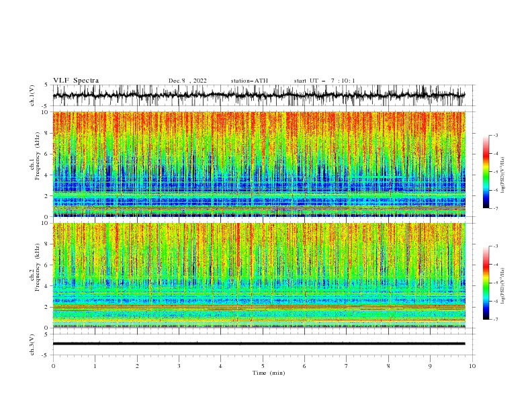This screenshot has width=532, height=411.
Task: Click the "-3" label on ch.1 colorbar
Action: click(x=496, y=135)
